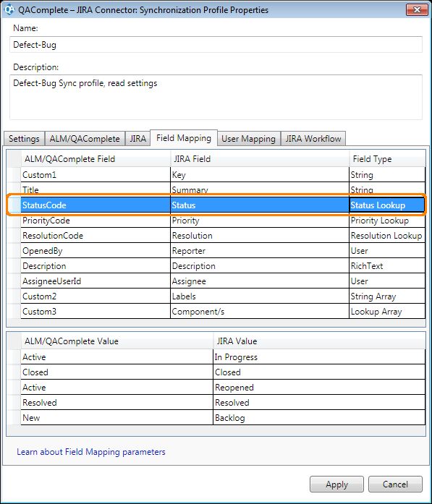
Task: Click the Apply button
Action: point(336,484)
